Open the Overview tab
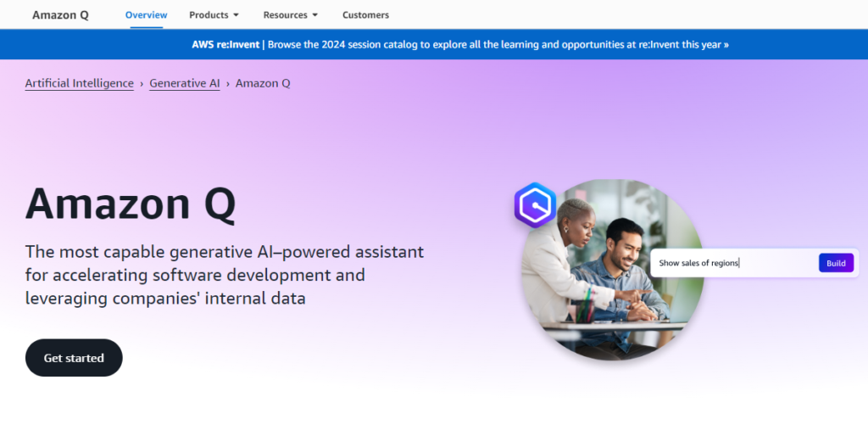 point(146,15)
